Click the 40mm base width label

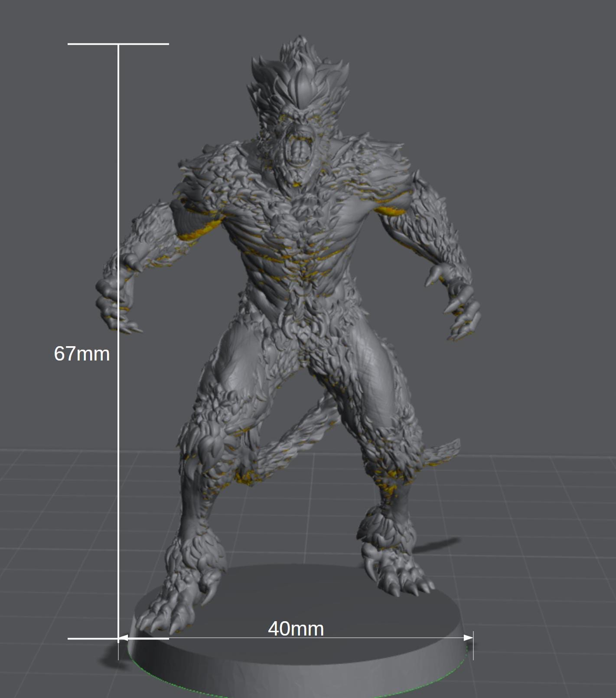[296, 629]
